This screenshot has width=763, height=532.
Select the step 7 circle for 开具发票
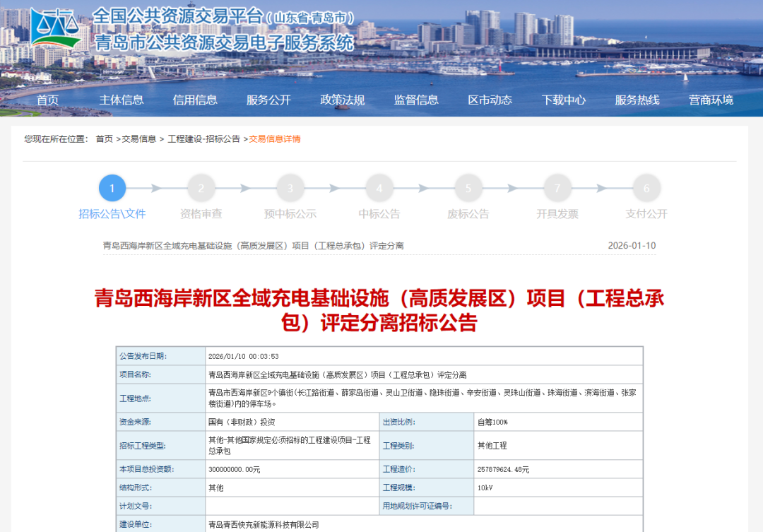pyautogui.click(x=557, y=188)
